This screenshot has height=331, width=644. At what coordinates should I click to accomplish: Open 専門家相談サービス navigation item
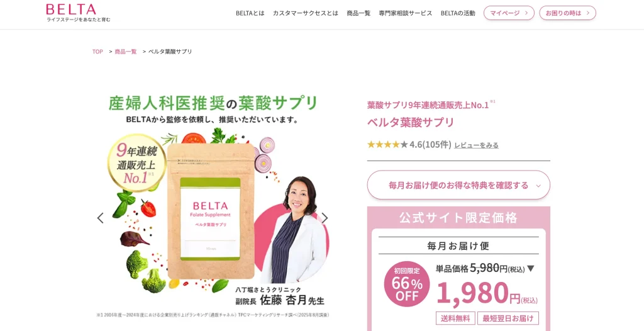[406, 13]
